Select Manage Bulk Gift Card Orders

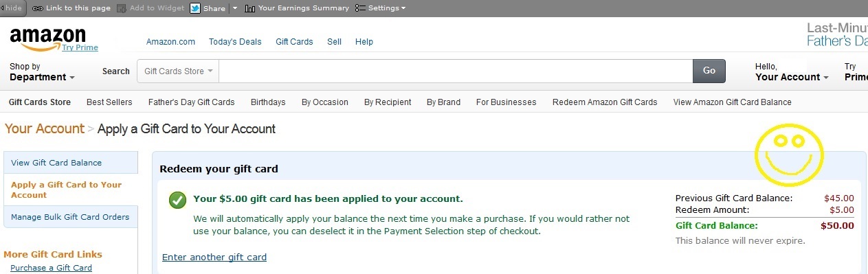pyautogui.click(x=71, y=217)
